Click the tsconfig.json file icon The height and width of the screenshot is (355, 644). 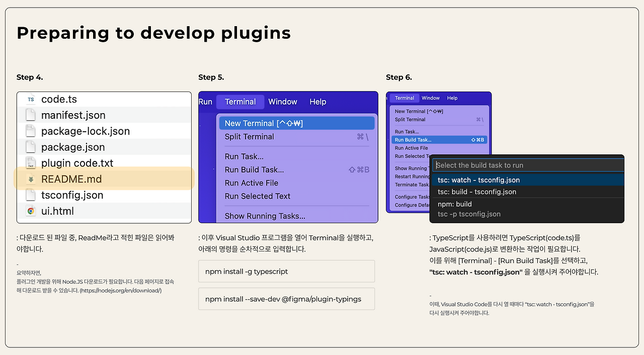pos(31,195)
